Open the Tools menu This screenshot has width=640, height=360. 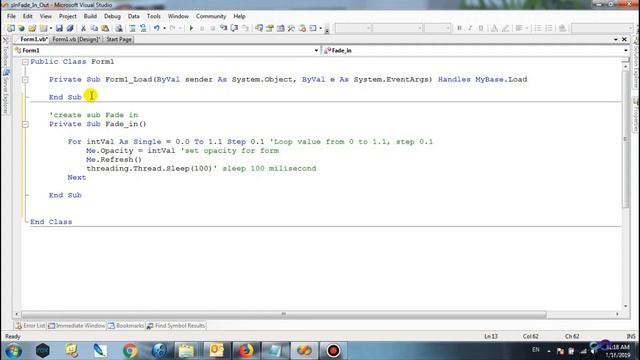pyautogui.click(x=153, y=16)
